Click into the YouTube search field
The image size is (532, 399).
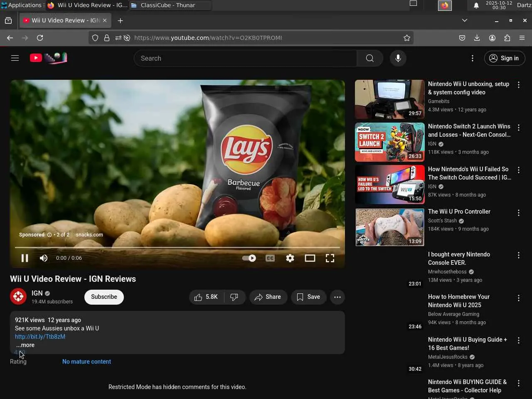(245, 58)
